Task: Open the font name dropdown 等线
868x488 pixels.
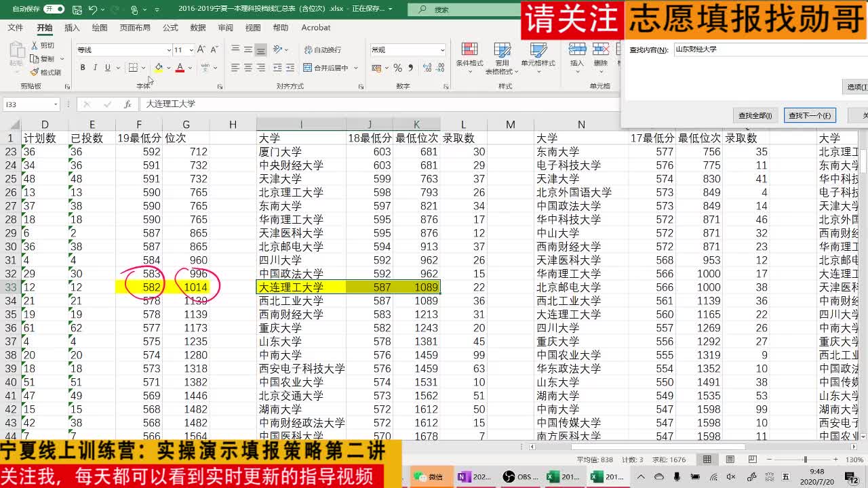Action: pos(168,50)
